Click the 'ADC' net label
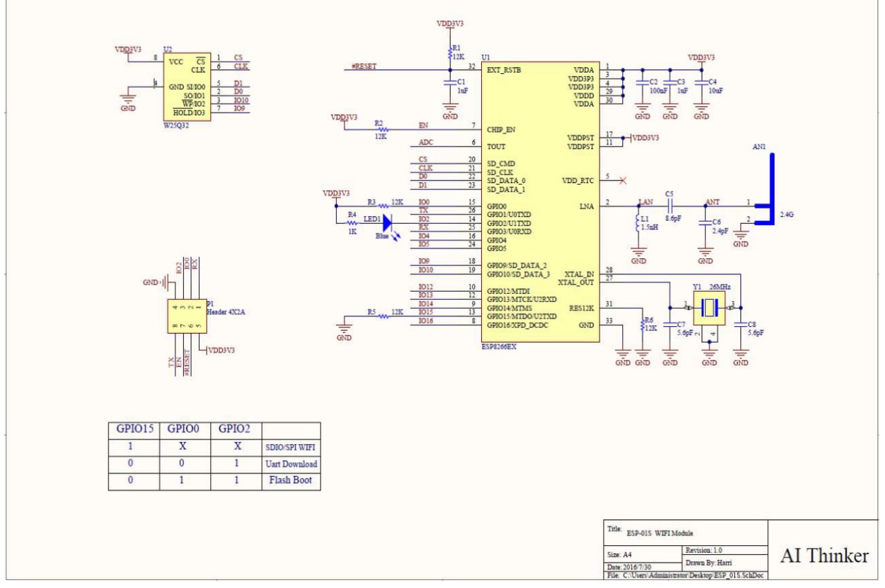 coord(426,143)
